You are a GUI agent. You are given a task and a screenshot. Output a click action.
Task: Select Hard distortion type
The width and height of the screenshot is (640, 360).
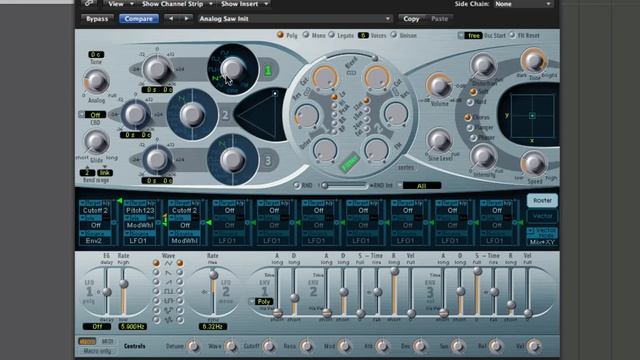click(x=471, y=102)
